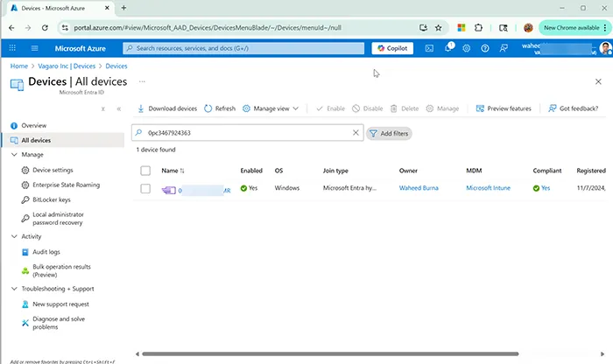Screen dimensions: 613x364
Task: Click Download devices in the toolbar
Action: 167,108
